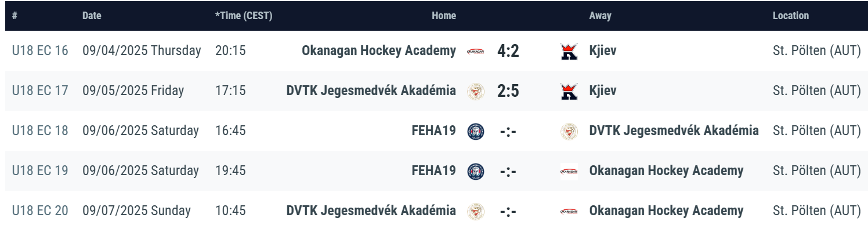This screenshot has width=868, height=225.
Task: Open game link U18 EC 18
Action: point(40,131)
